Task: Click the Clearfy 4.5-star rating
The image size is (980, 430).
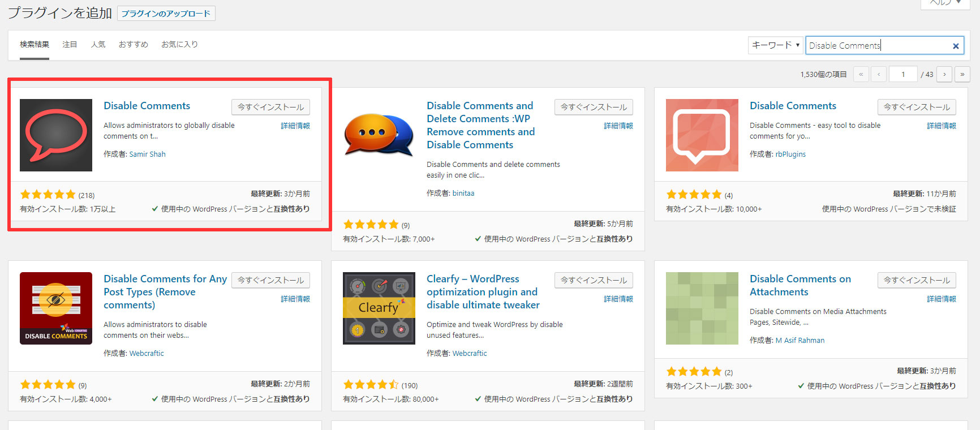Action: coord(371,385)
